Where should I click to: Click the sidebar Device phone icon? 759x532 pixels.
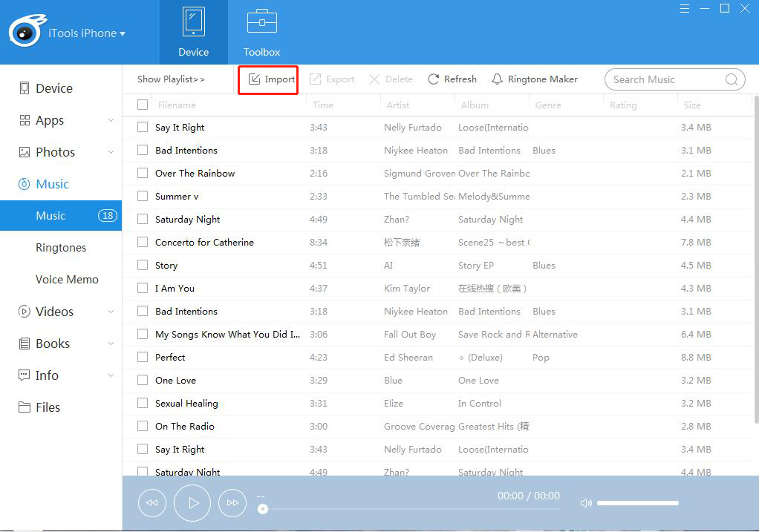[x=25, y=88]
